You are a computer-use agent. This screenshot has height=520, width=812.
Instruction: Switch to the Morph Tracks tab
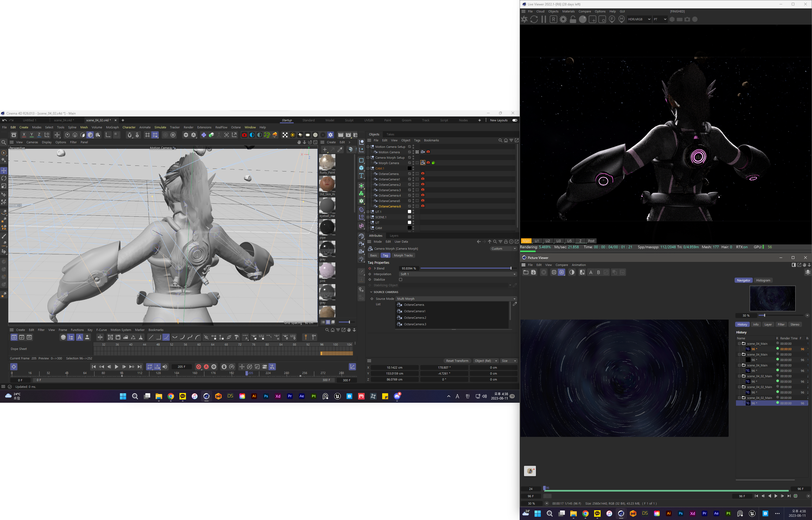403,256
